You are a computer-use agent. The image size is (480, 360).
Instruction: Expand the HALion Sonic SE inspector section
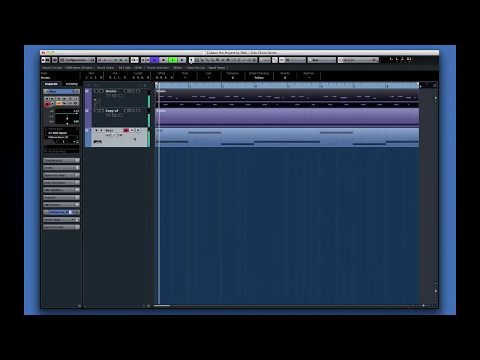[61, 212]
